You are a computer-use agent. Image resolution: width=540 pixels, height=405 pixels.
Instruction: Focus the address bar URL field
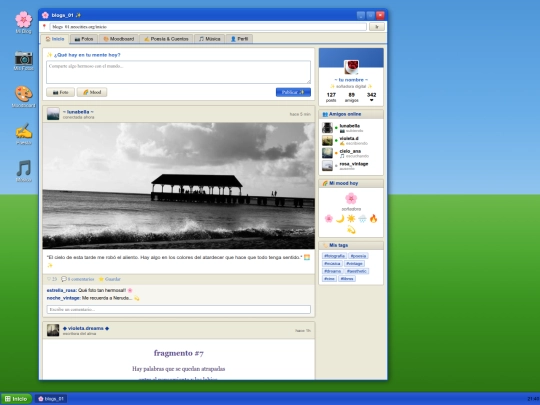click(x=208, y=27)
